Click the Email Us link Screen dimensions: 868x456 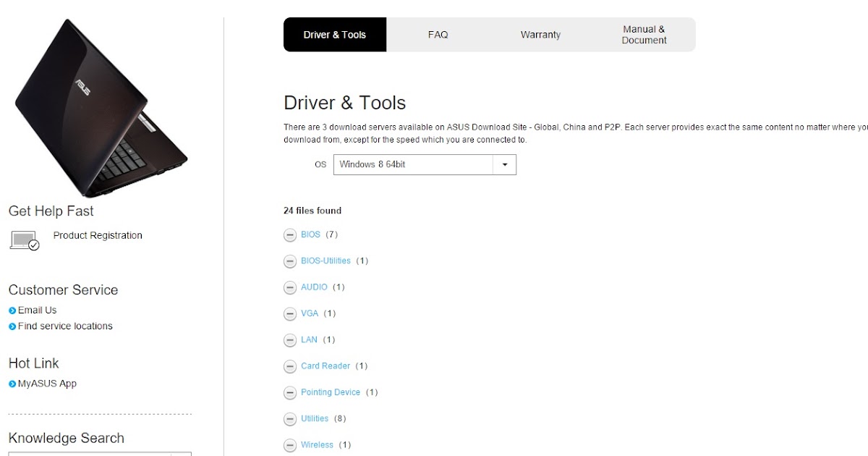[37, 310]
